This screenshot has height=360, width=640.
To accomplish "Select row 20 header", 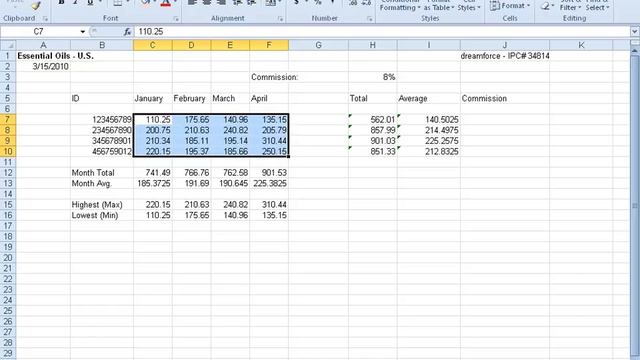I will tap(8, 258).
